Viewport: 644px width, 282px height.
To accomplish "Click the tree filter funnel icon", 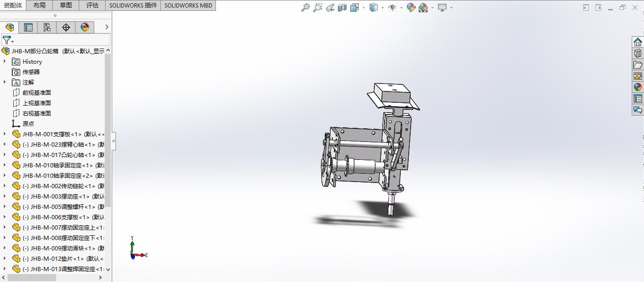I will 7,40.
